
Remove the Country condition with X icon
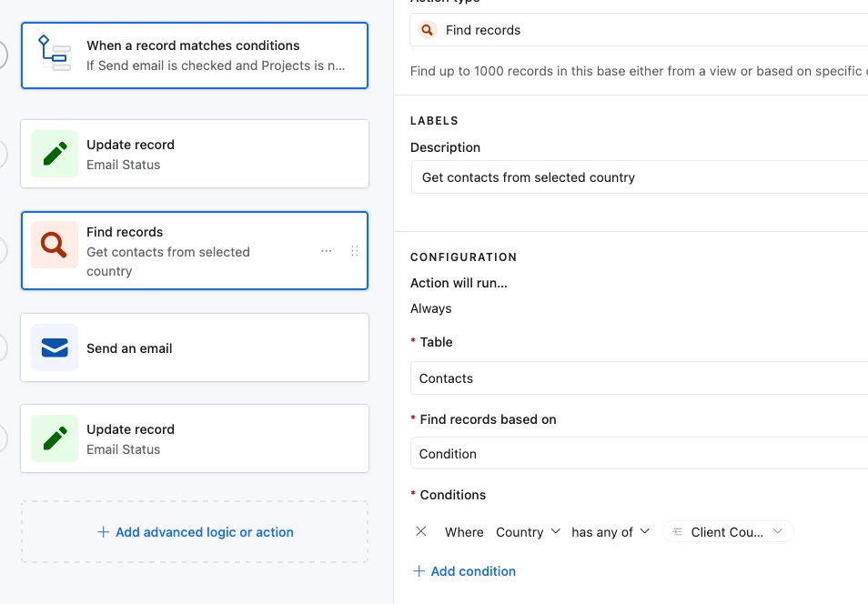pyautogui.click(x=420, y=531)
